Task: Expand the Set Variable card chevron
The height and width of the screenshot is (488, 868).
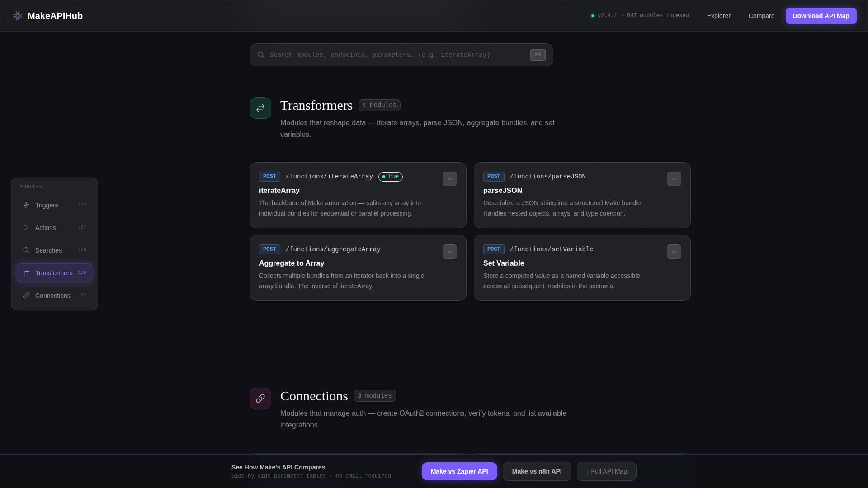Action: coord(674,252)
